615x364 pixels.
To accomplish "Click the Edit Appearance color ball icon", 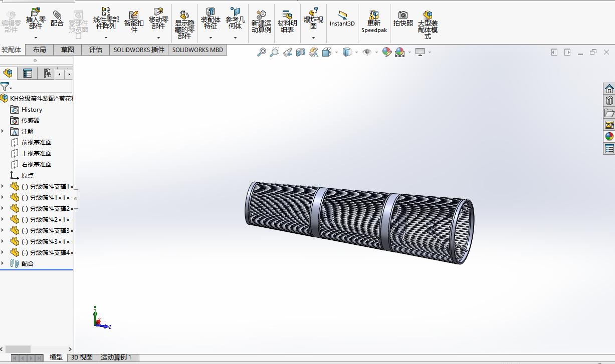I will [x=386, y=52].
